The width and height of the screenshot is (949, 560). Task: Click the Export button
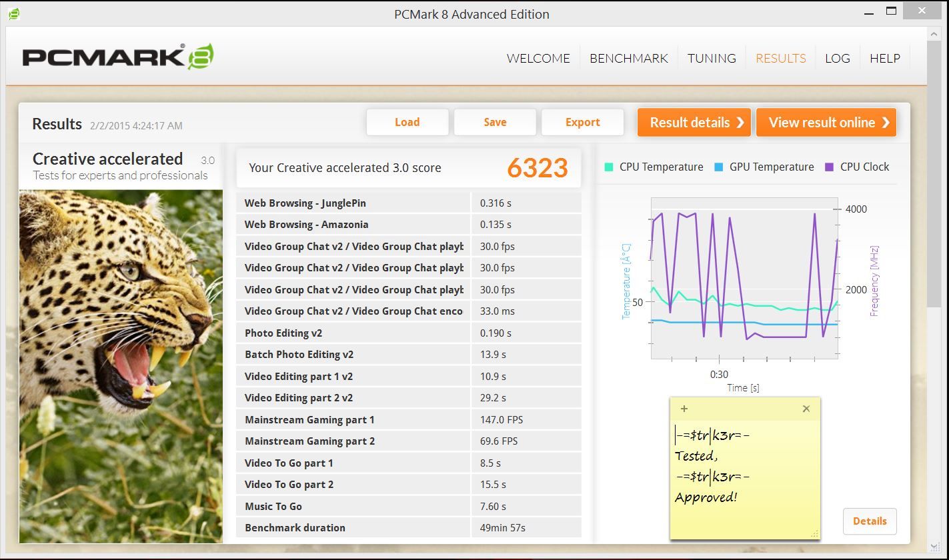tap(583, 122)
